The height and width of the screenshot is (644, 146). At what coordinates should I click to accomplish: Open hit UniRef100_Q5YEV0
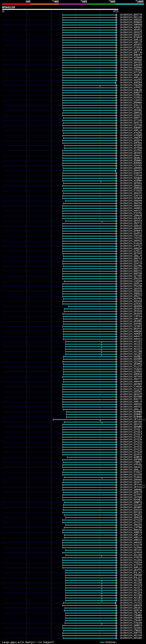tap(131, 309)
